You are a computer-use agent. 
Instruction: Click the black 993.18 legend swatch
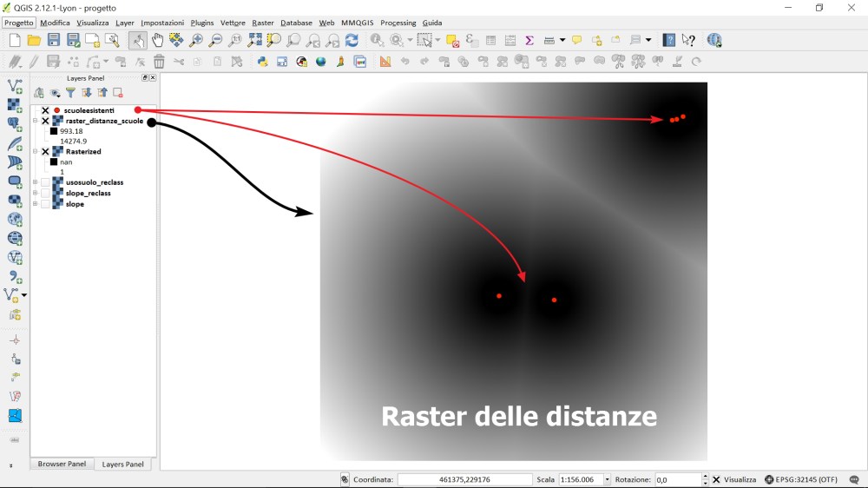54,131
